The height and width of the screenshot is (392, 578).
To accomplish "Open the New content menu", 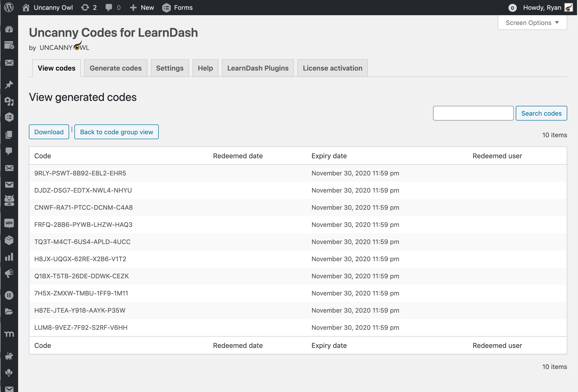I will click(x=142, y=7).
